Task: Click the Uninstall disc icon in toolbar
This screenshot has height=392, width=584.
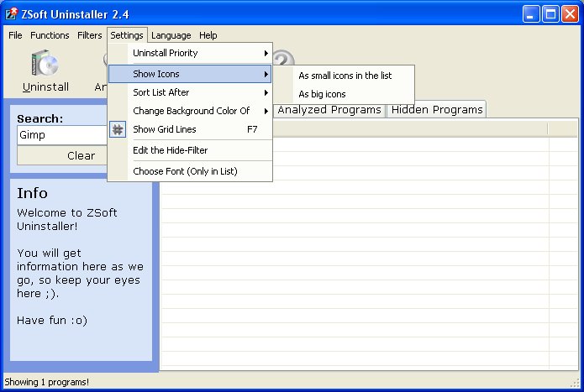Action: click(x=45, y=64)
